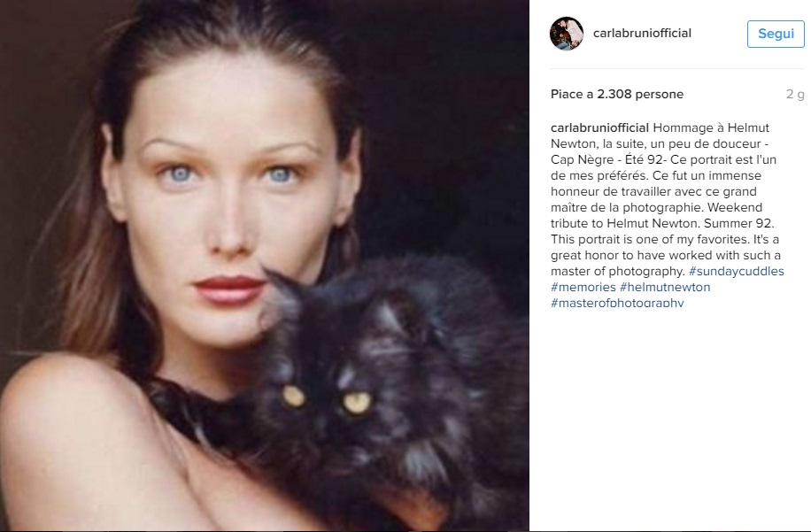
Task: Open the #helmutnewton hashtag
Action: click(x=665, y=287)
